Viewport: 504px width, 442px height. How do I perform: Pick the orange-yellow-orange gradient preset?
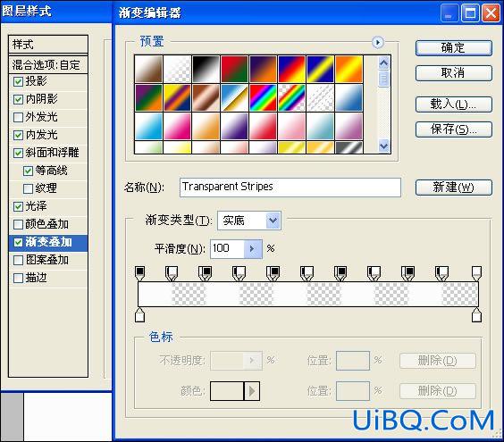349,69
